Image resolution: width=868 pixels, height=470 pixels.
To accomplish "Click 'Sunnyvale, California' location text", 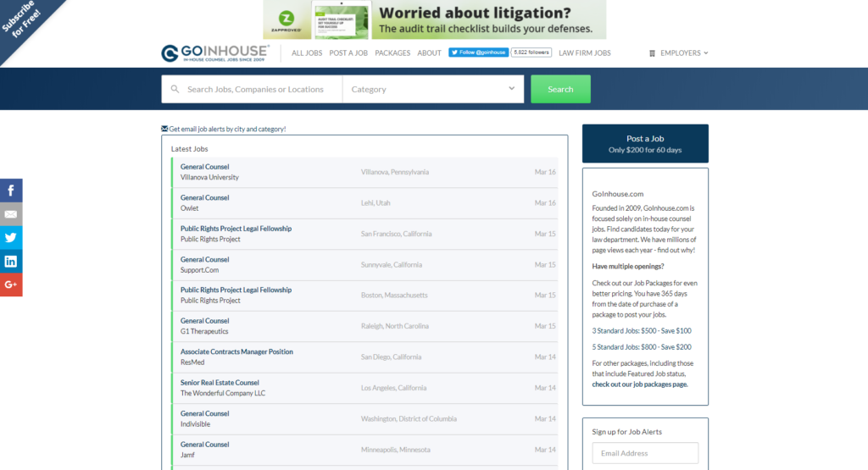I will click(392, 265).
